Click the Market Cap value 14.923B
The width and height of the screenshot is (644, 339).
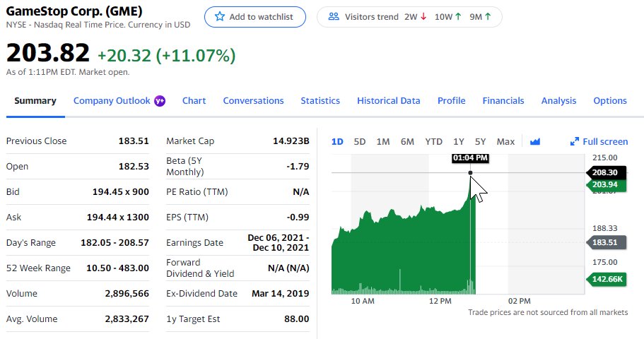(291, 141)
